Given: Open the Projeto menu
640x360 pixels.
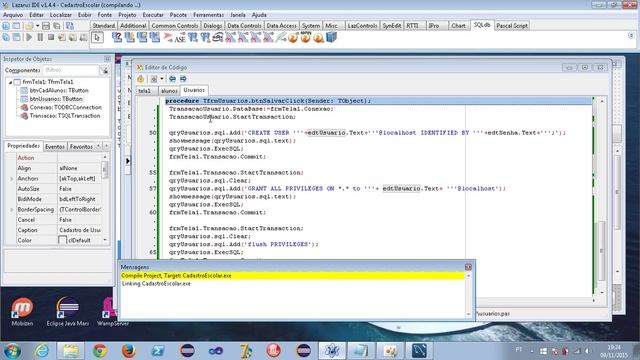Looking at the screenshot, I should tap(127, 15).
